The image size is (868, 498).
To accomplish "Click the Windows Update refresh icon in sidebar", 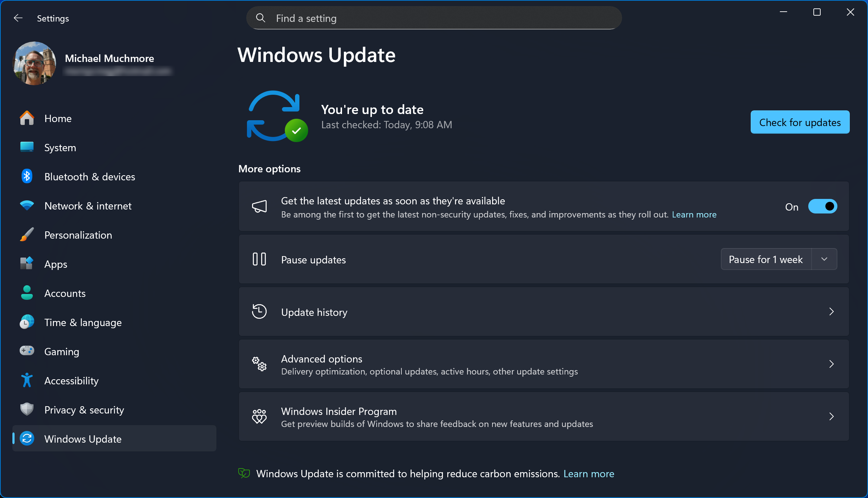I will (27, 439).
